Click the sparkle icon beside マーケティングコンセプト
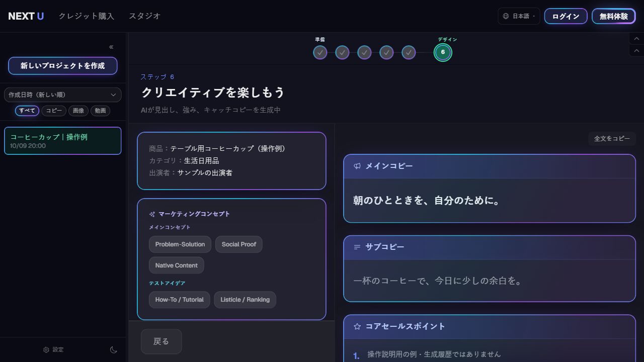This screenshot has height=362, width=644. click(152, 214)
